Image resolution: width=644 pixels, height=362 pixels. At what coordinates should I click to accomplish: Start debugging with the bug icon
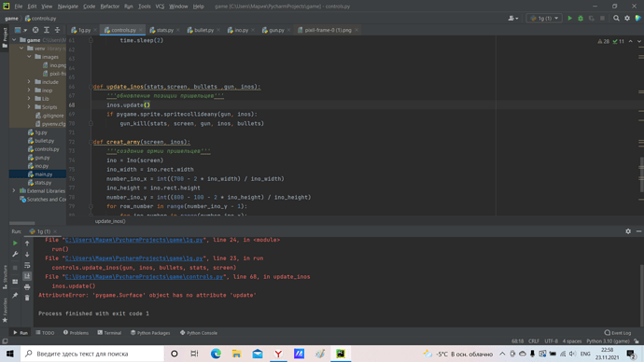pyautogui.click(x=581, y=18)
